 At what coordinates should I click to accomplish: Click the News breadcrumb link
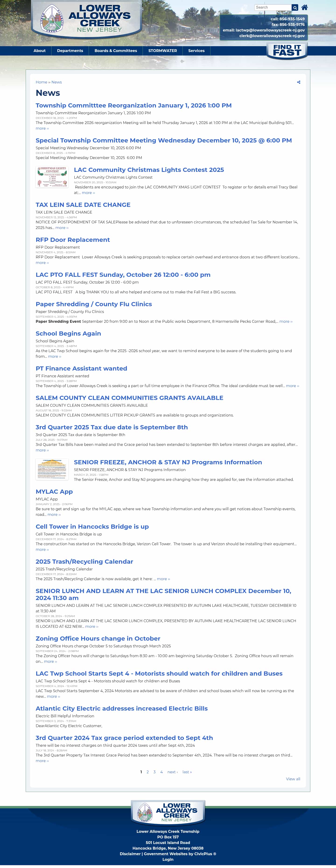coord(57,82)
